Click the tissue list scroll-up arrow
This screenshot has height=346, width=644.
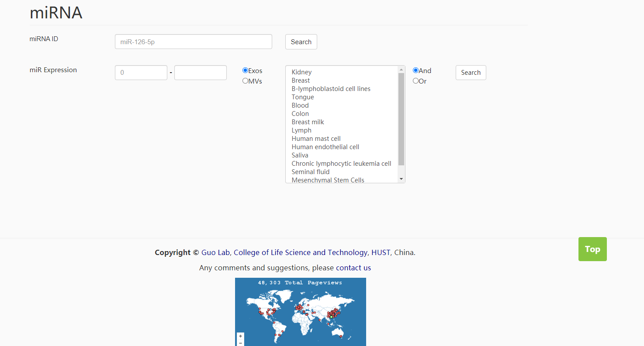pos(401,70)
